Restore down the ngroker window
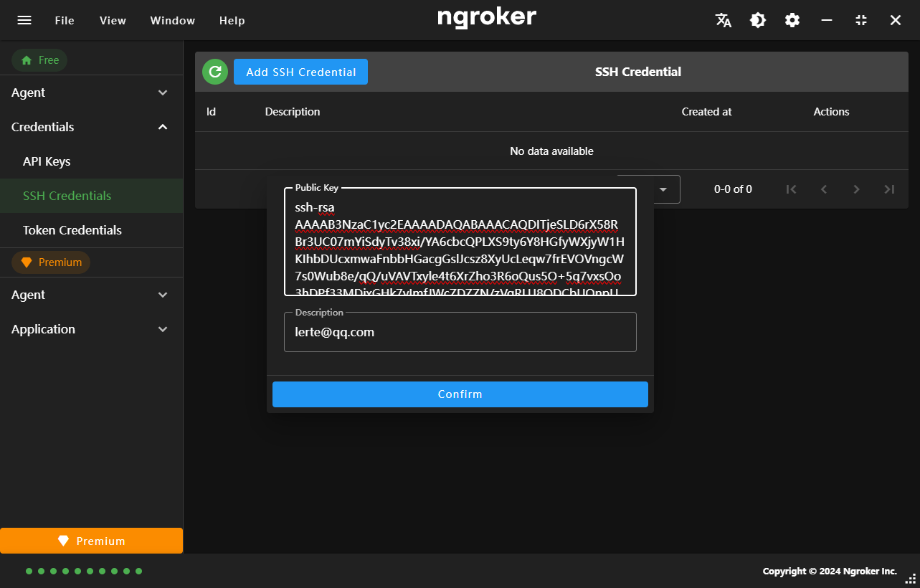920x588 pixels. pos(861,20)
